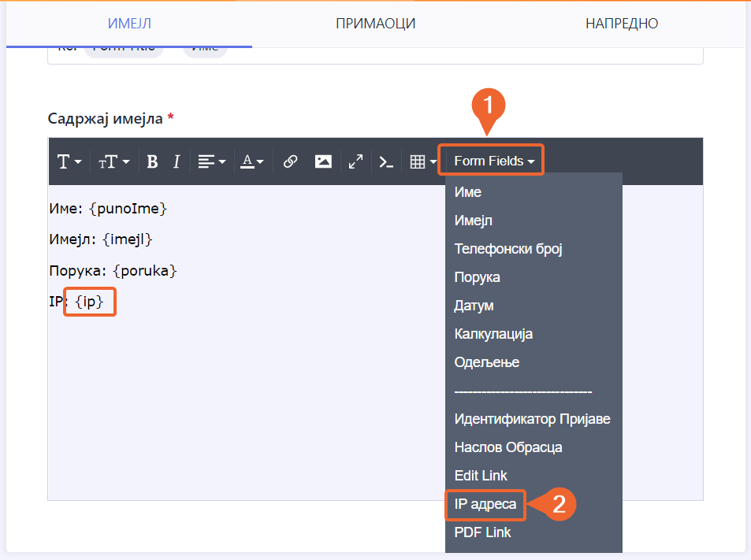Expand the text alignment dropdown
Image resolution: width=751 pixels, height=560 pixels.
click(x=211, y=161)
